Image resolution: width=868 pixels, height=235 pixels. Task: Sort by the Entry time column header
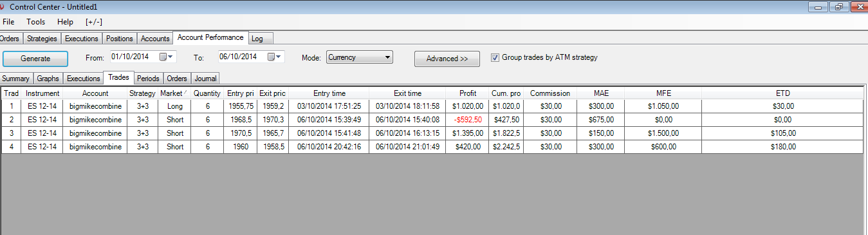329,93
